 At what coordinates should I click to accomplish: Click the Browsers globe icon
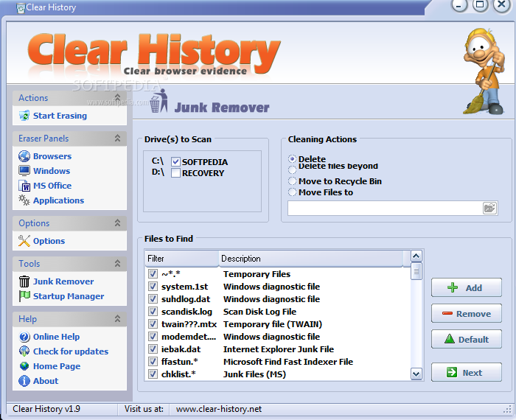click(x=24, y=156)
